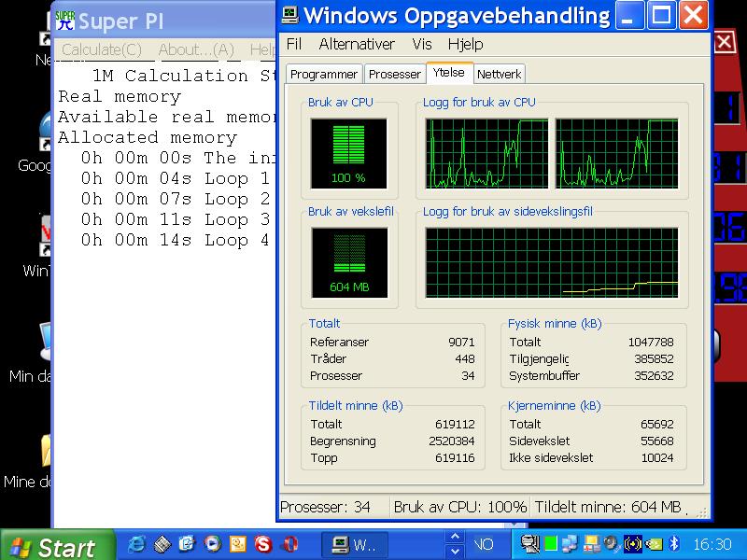This screenshot has height=560, width=747.
Task: Click the CPU usage meter showing 100 %
Action: [348, 154]
